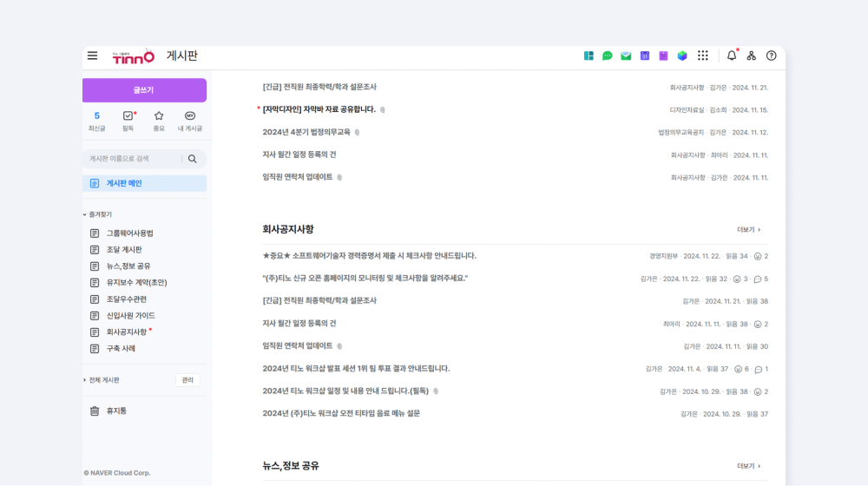Image resolution: width=868 pixels, height=486 pixels.
Task: Open ★중요★ 소프트웨어기술자 경력증명서 post
Action: (x=369, y=256)
